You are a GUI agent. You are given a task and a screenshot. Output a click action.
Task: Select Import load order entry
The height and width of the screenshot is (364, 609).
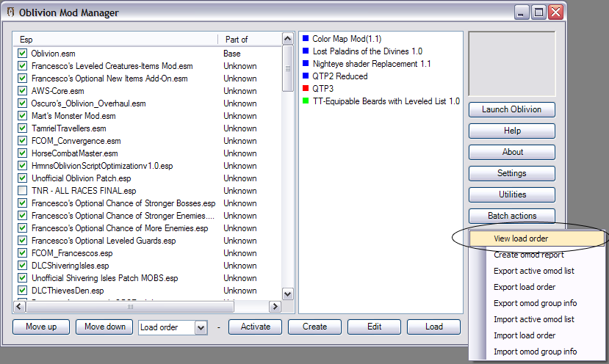(537, 335)
